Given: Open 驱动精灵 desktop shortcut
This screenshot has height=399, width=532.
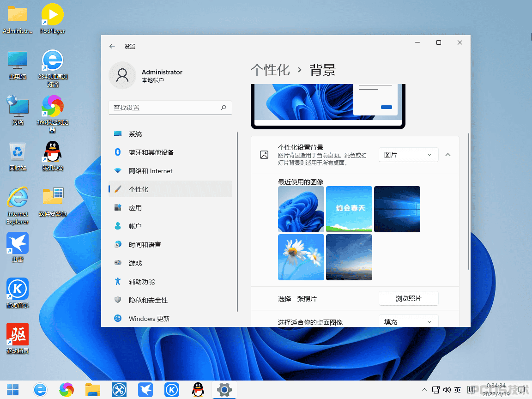Looking at the screenshot, I should pos(18,339).
